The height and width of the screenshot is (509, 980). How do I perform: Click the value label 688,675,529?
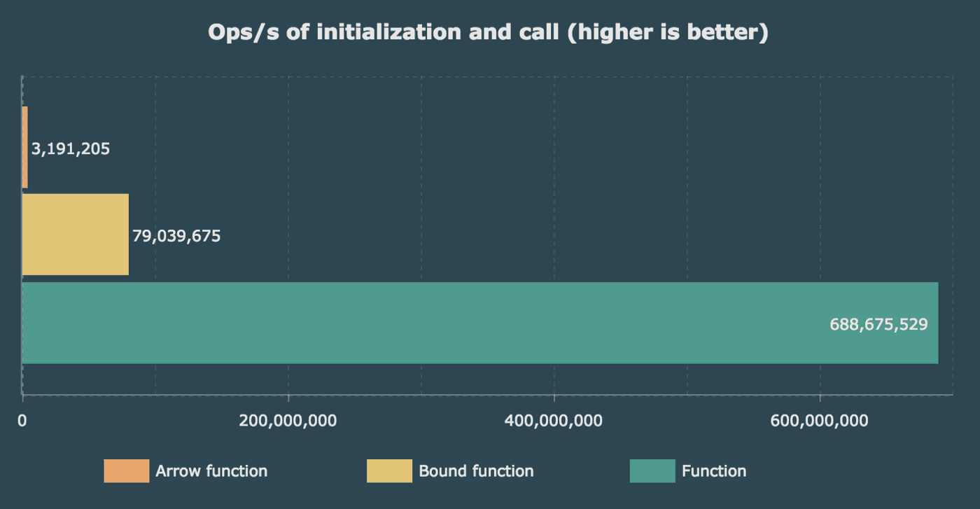pyautogui.click(x=878, y=323)
